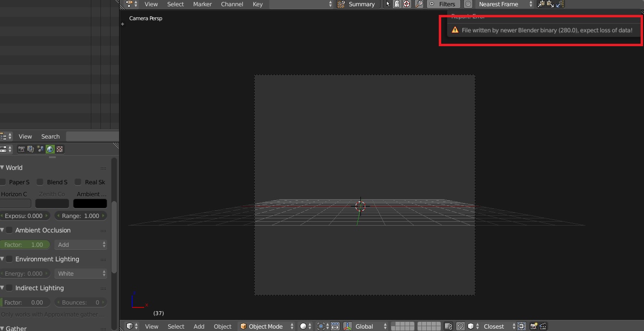The image size is (644, 331).
Task: Open the Object Mode selector
Action: 267,326
